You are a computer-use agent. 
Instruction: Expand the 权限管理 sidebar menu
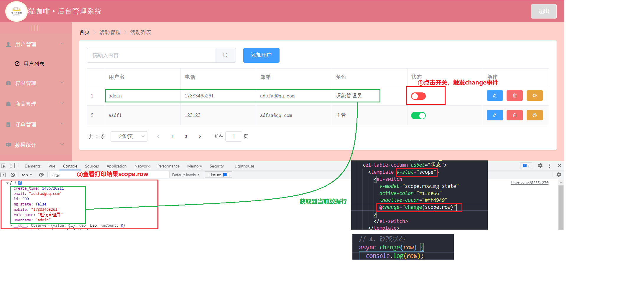[x=26, y=83]
